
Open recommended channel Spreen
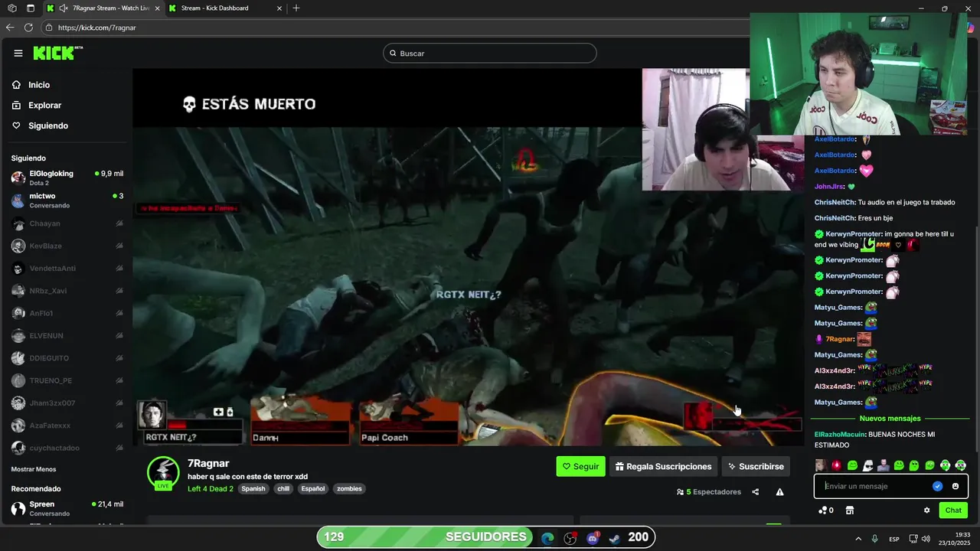pos(67,509)
